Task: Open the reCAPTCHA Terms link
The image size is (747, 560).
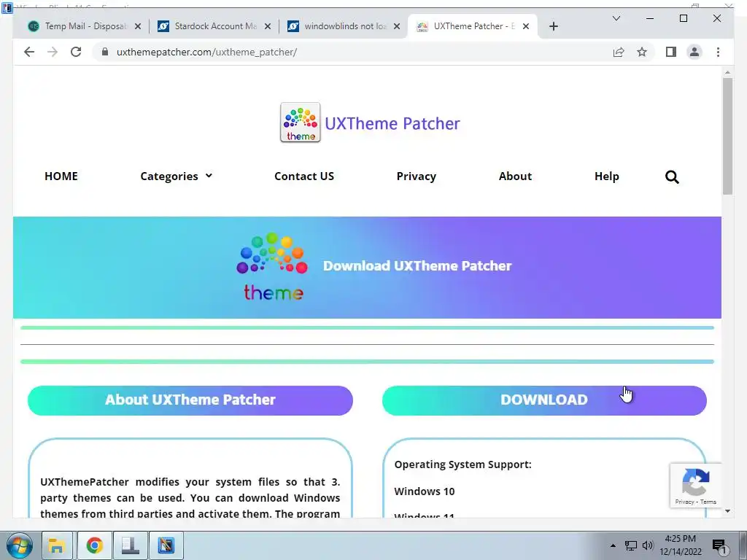Action: [x=708, y=502]
